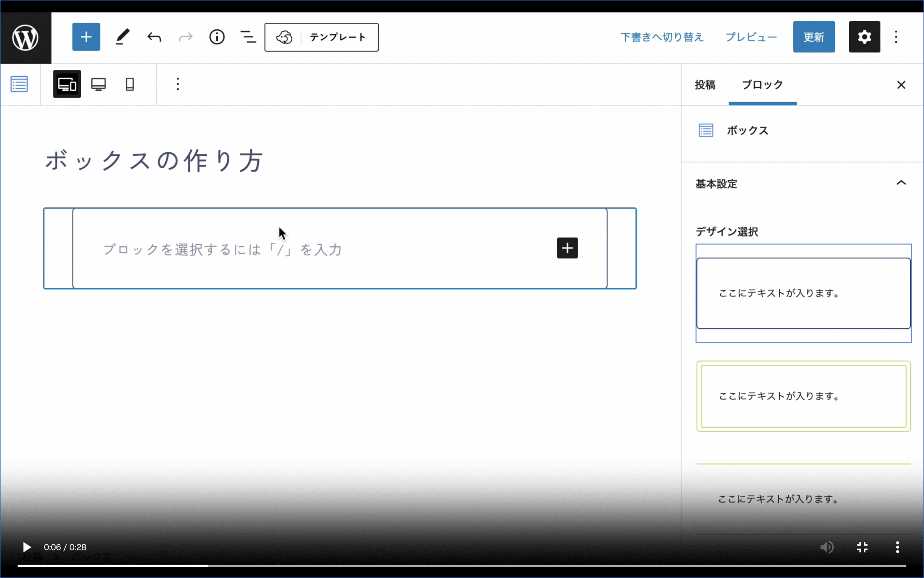Exit fullscreen video mode
Screen dimensions: 924x578
862,547
